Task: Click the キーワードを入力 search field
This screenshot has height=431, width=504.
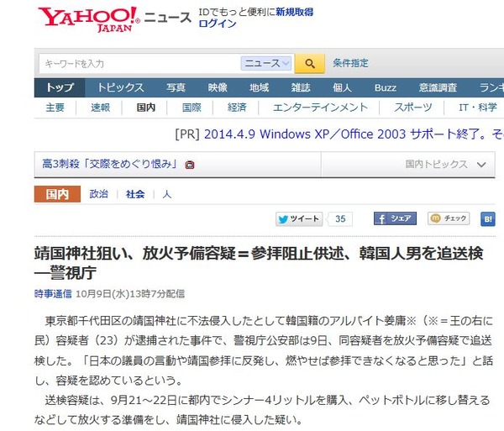Action: pos(139,63)
